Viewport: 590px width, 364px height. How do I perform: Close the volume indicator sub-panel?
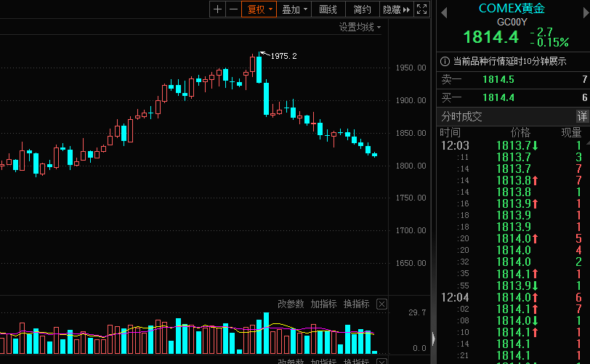[382, 304]
